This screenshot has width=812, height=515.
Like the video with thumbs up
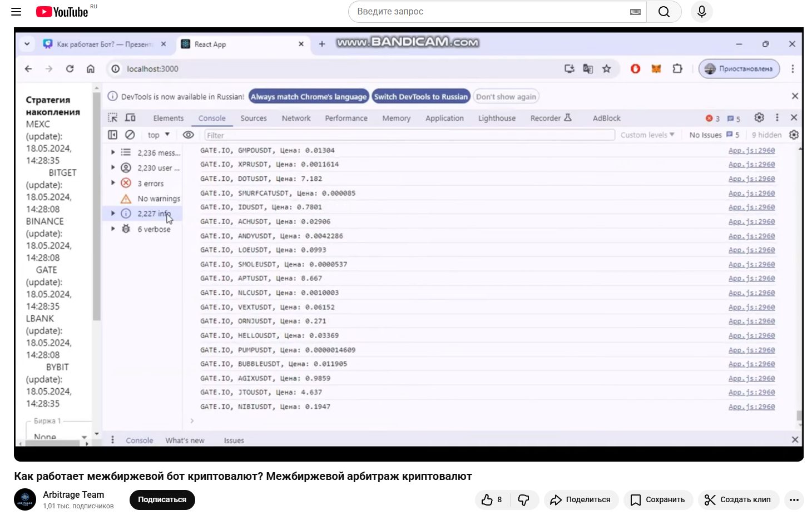[x=492, y=500]
